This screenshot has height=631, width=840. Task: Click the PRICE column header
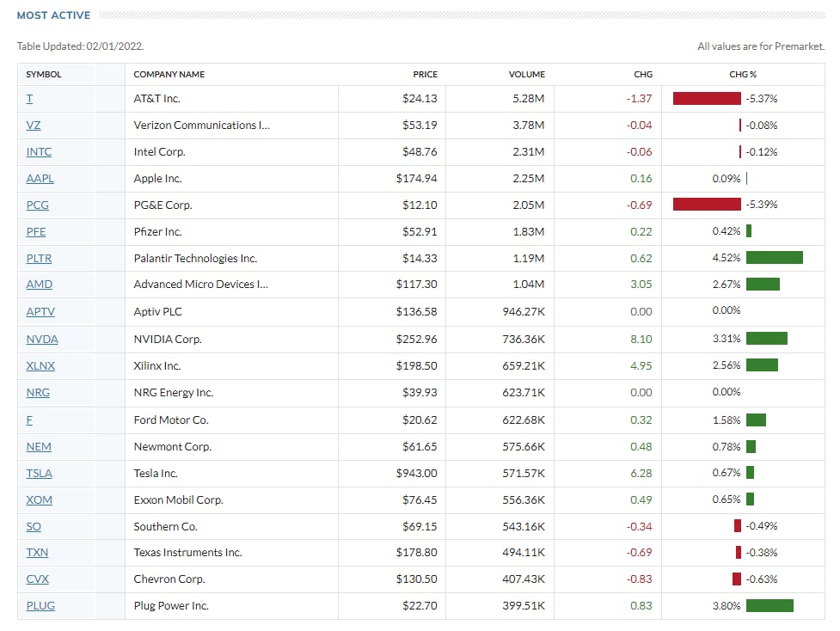[425, 75]
